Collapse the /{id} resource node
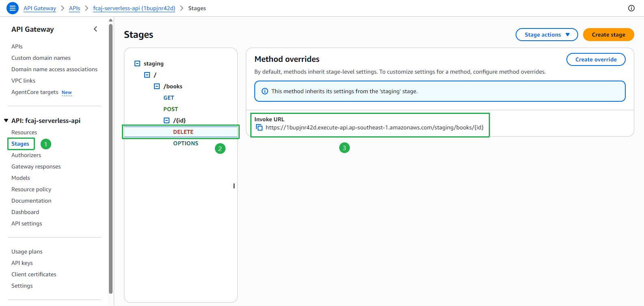The width and height of the screenshot is (644, 306). (x=167, y=120)
